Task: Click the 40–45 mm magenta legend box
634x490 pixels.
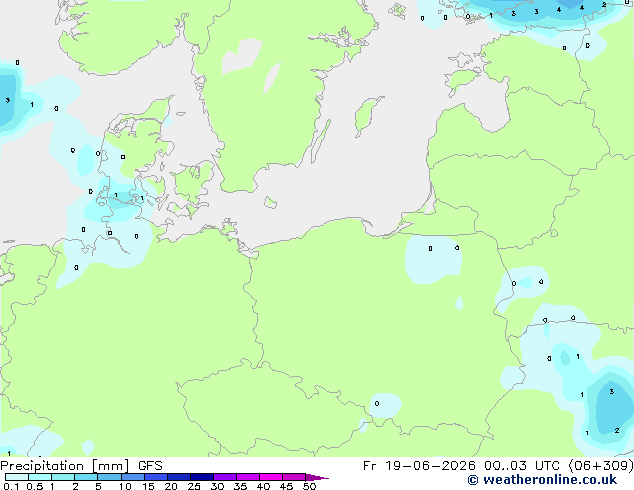Action: pos(271,477)
